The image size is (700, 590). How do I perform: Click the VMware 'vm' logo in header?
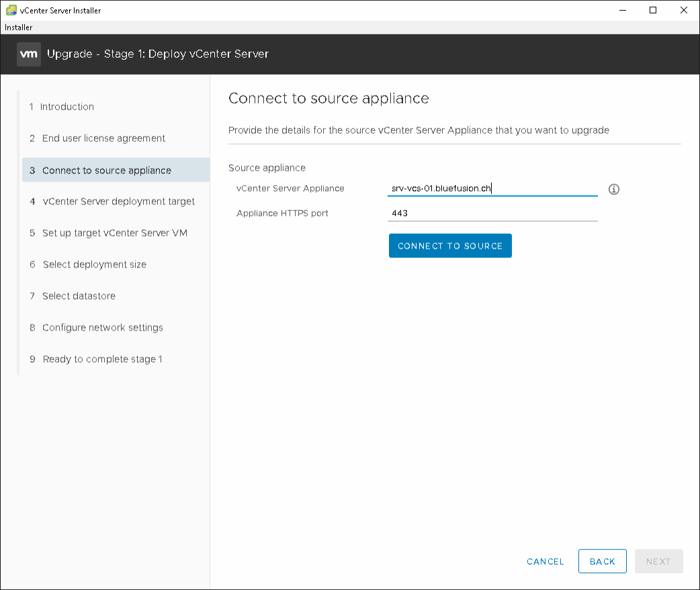pyautogui.click(x=29, y=54)
